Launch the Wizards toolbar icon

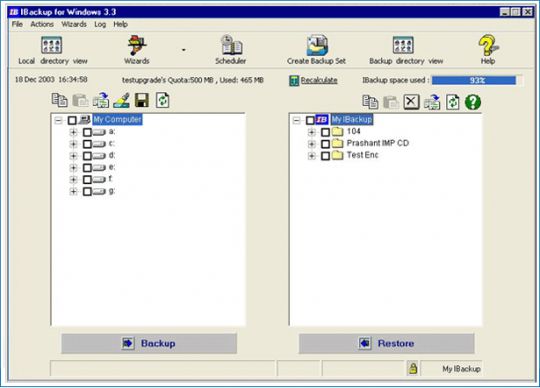coord(137,45)
